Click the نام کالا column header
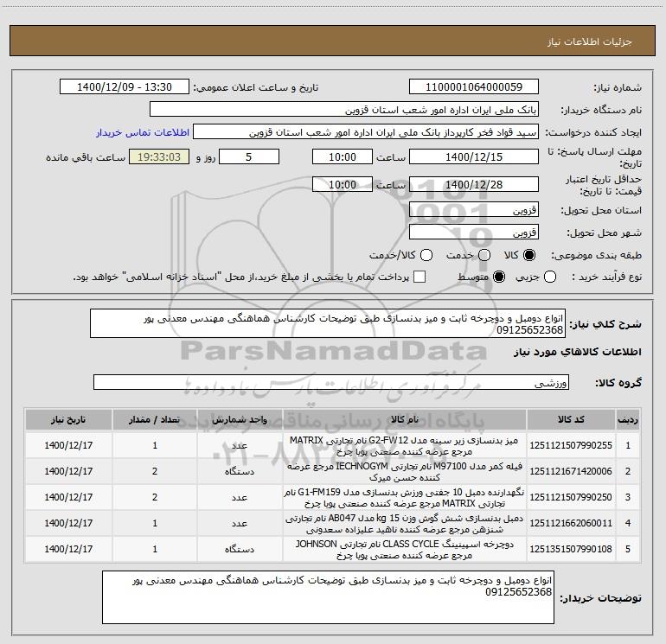 pos(405,419)
